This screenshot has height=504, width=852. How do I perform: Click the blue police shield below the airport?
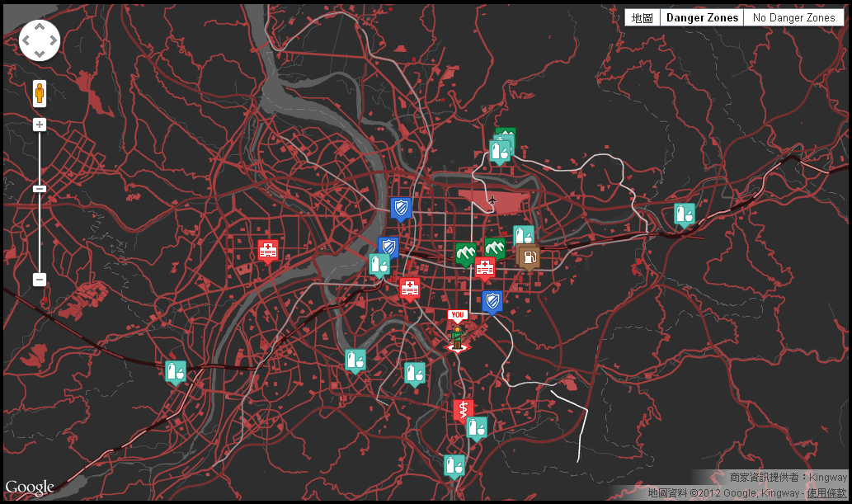point(492,301)
